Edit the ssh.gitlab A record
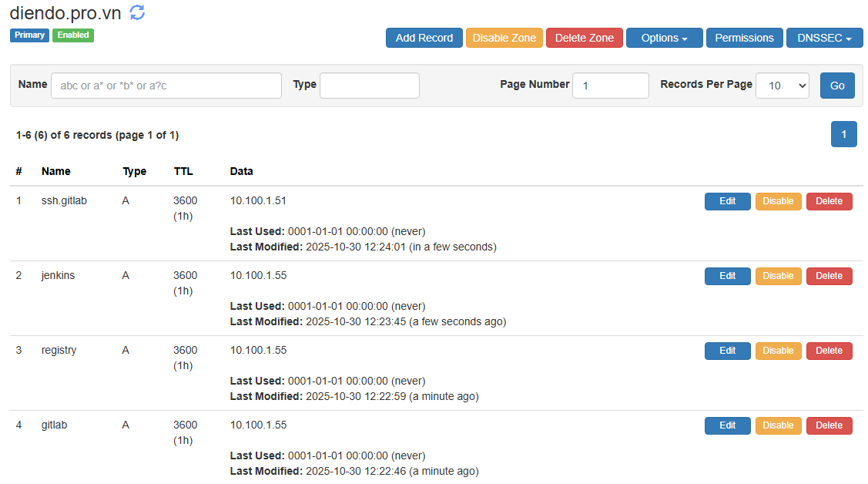The width and height of the screenshot is (868, 484). pyautogui.click(x=727, y=201)
